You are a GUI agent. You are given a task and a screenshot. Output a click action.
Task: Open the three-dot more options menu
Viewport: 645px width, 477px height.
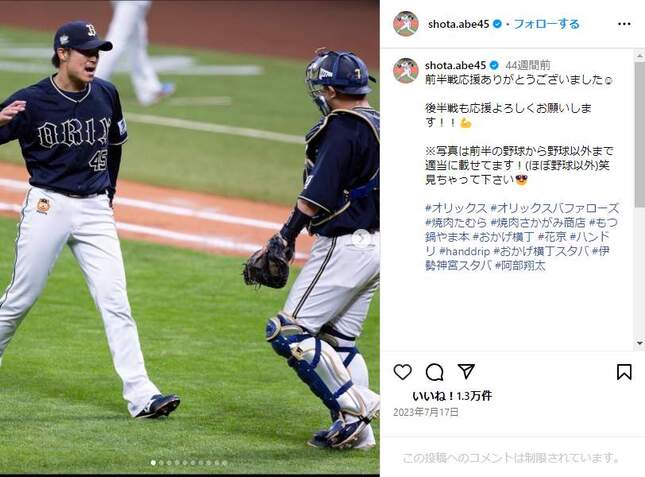[x=624, y=24]
